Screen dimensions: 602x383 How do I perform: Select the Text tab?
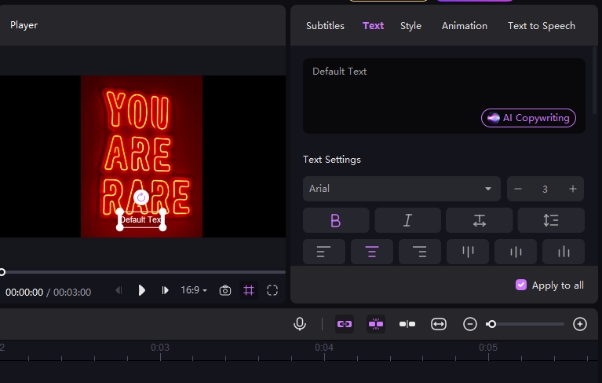(x=373, y=26)
